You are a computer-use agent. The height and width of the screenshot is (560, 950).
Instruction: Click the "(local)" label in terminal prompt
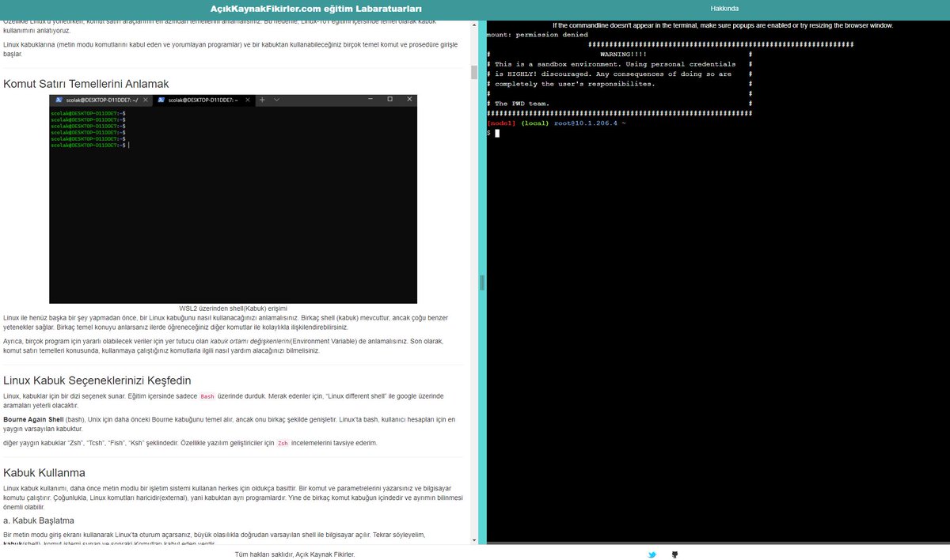(x=534, y=123)
